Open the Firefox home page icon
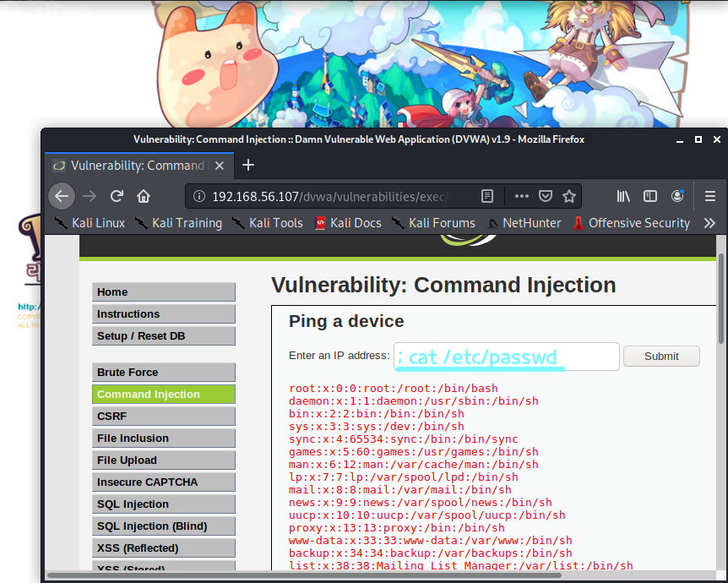Image resolution: width=728 pixels, height=583 pixels. (x=144, y=197)
